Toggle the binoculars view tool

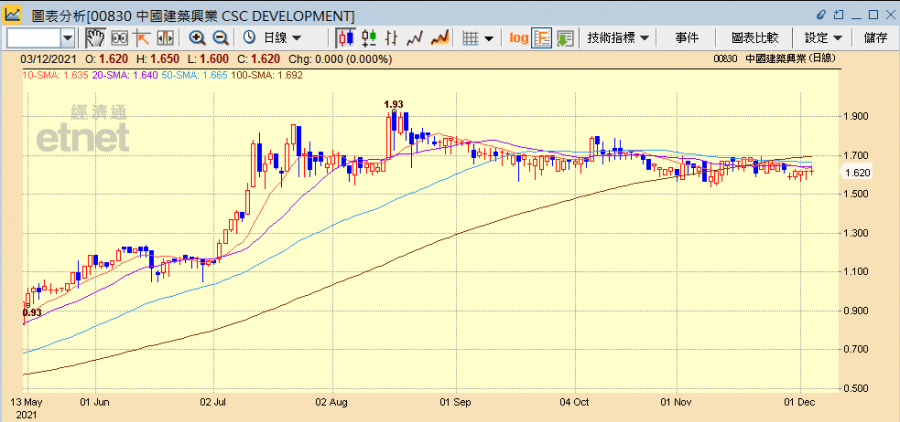[119, 38]
